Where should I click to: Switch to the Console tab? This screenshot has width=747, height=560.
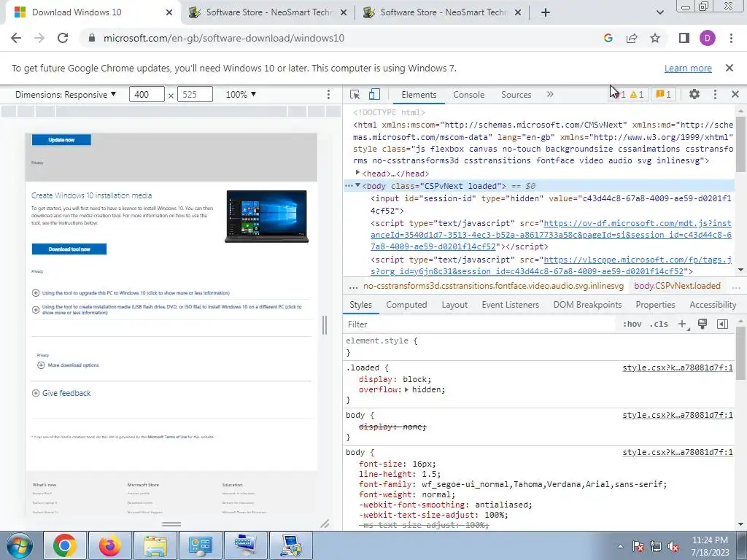tap(469, 94)
